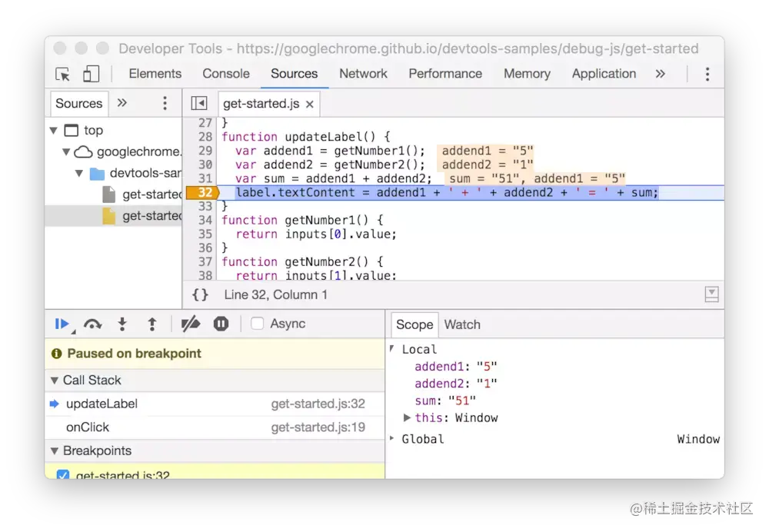Show more DevTools tabs chevron
769x532 pixels.
coord(660,74)
